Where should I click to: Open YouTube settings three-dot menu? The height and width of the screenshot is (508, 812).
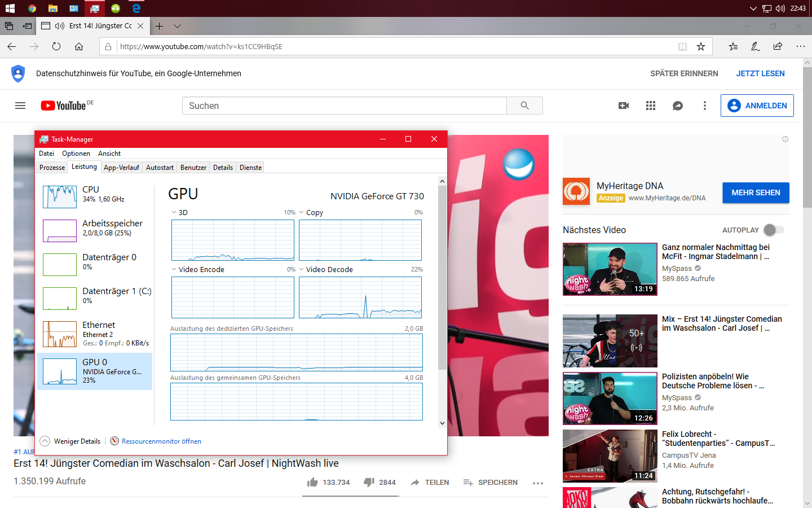(704, 106)
